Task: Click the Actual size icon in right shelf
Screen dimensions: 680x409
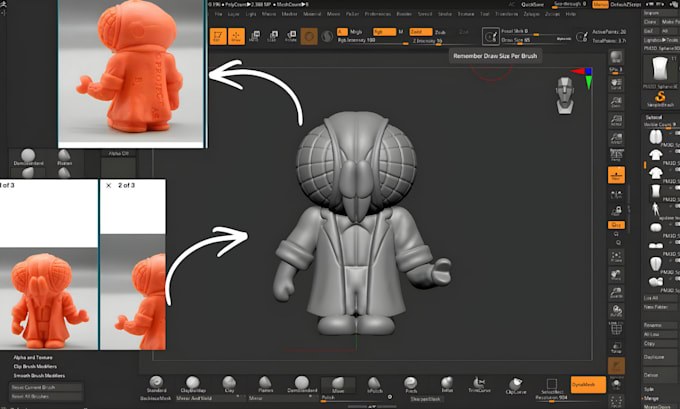Action: [x=616, y=121]
